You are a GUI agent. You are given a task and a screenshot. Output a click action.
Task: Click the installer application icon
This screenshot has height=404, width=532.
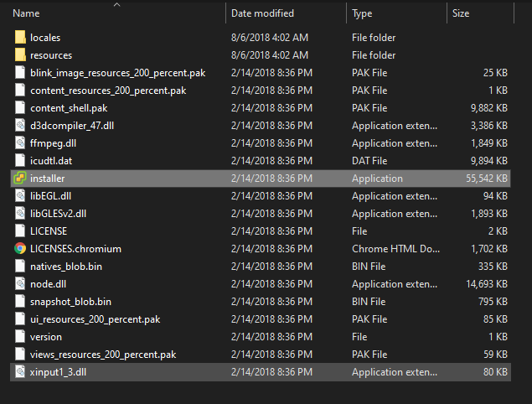pyautogui.click(x=20, y=179)
